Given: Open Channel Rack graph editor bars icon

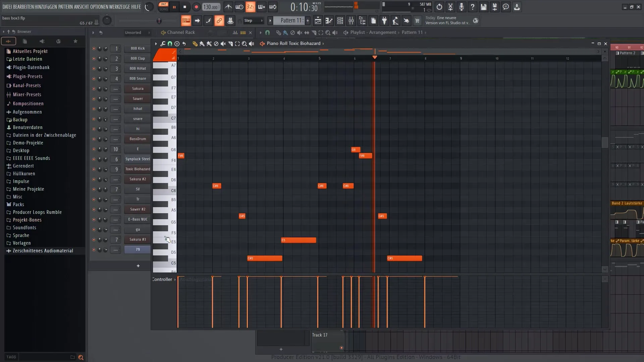Looking at the screenshot, I should point(235,33).
